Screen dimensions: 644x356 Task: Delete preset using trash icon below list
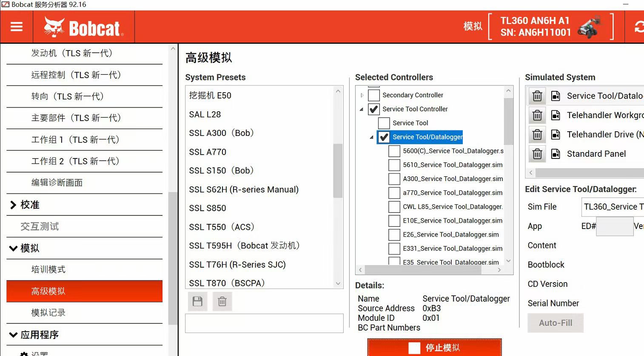[222, 302]
